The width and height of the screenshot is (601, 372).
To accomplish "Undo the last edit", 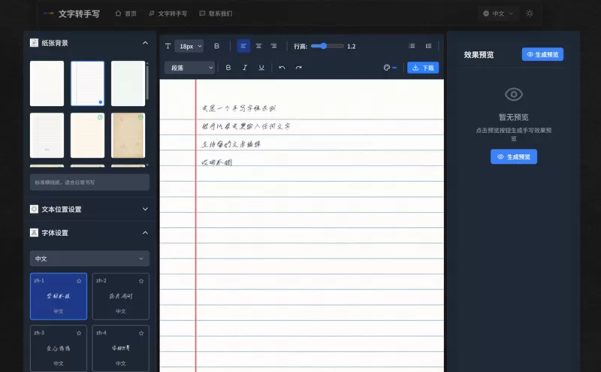I will tap(282, 67).
